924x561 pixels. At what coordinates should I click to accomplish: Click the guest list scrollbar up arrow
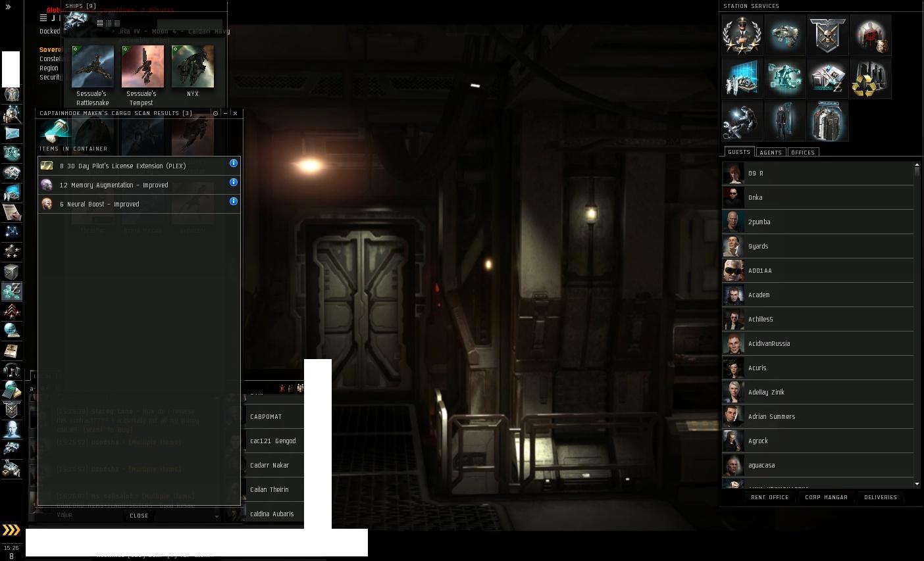tap(917, 165)
